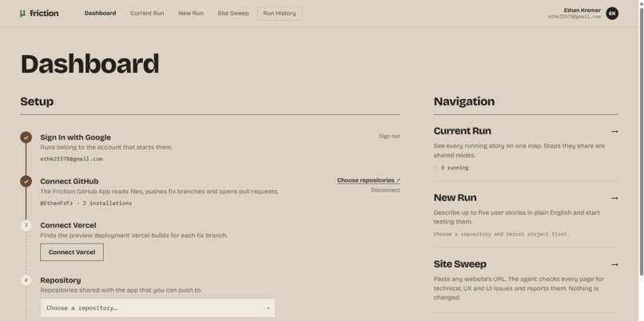Image resolution: width=644 pixels, height=321 pixels.
Task: Click the page vertical scrollbar thumb
Action: (x=641, y=141)
